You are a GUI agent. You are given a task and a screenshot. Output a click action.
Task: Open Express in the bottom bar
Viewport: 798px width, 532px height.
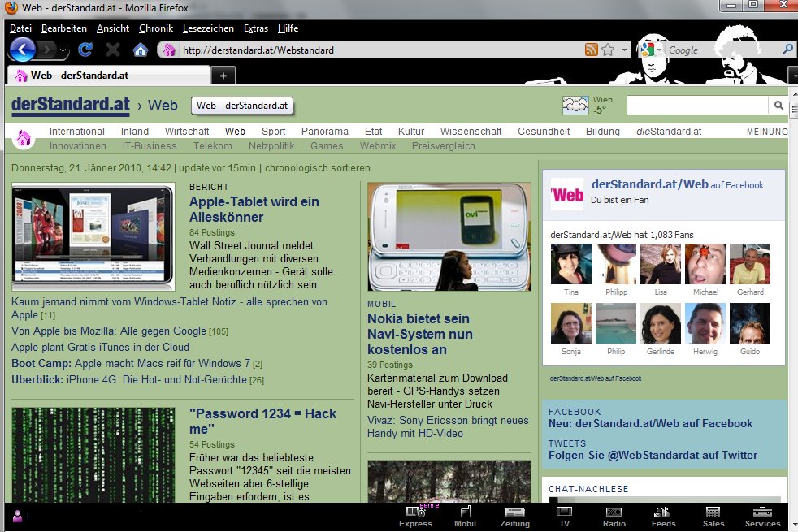click(415, 517)
